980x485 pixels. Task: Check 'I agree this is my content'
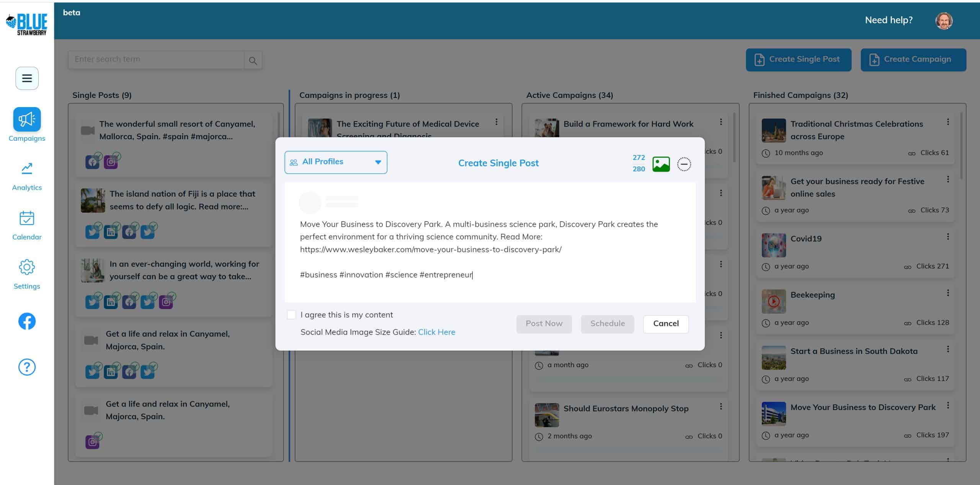[x=291, y=315]
